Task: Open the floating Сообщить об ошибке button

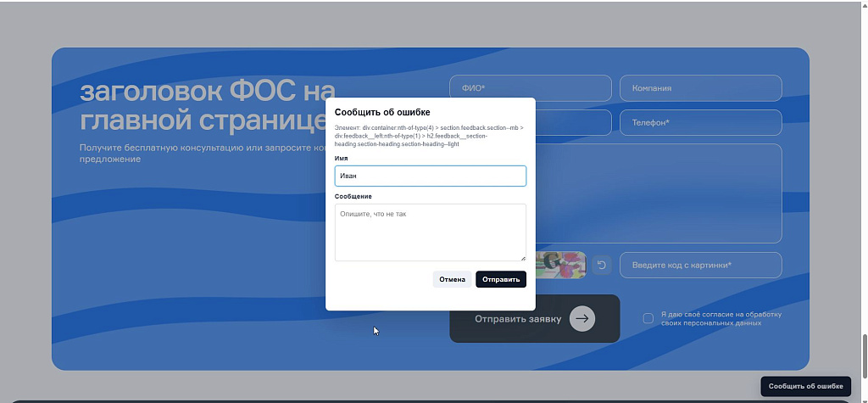Action: click(805, 386)
